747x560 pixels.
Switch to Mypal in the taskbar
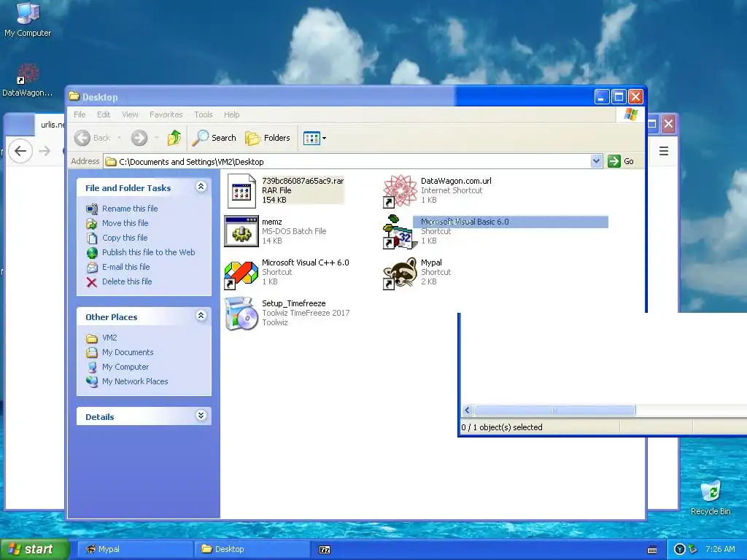135,549
